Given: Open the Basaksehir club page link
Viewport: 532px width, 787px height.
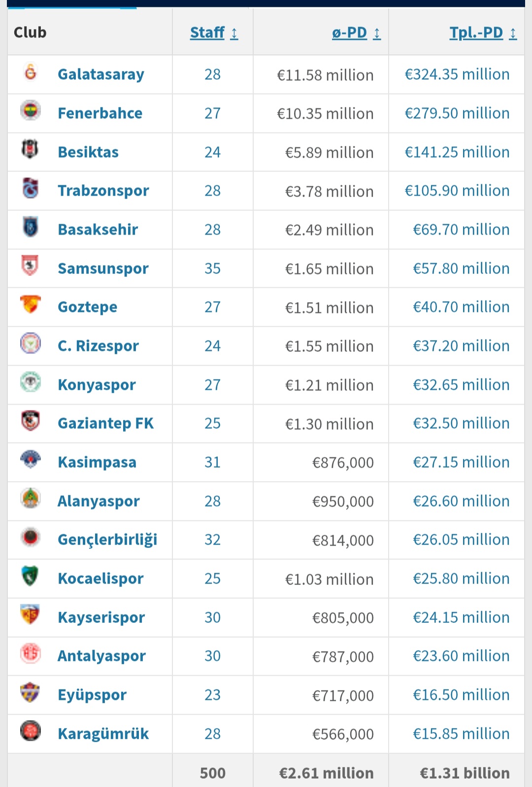Looking at the screenshot, I should (98, 230).
